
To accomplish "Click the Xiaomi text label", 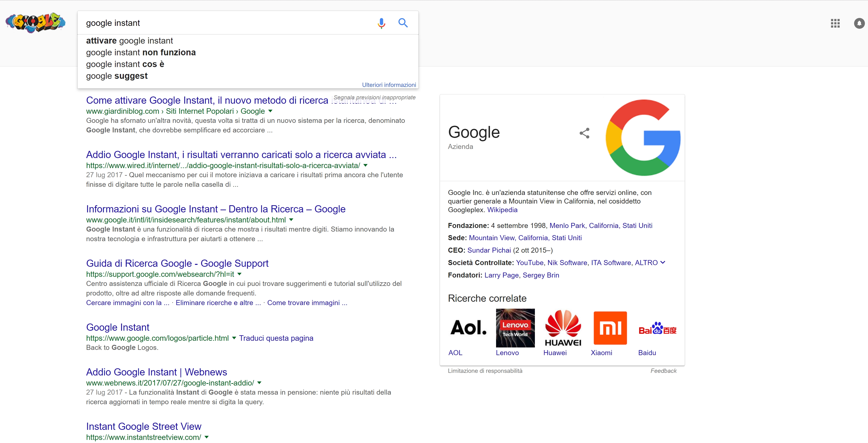I will (601, 353).
